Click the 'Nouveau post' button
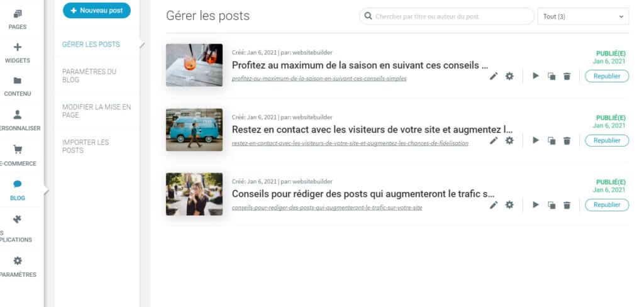Screen dimensions: 644x307 pos(96,11)
